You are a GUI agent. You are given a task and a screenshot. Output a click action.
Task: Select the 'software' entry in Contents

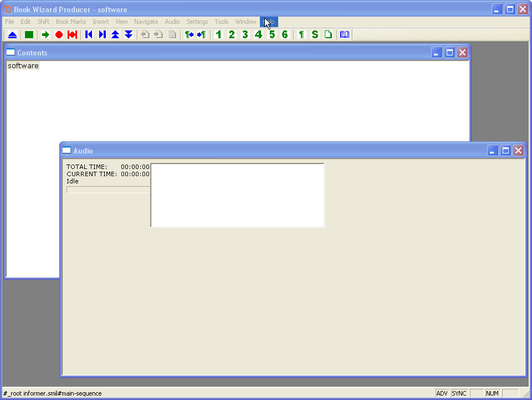23,65
